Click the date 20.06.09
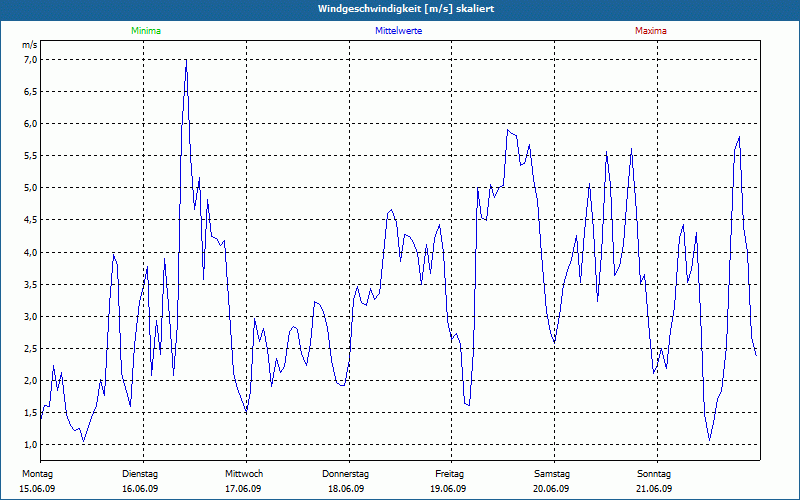800x500 pixels. point(551,489)
